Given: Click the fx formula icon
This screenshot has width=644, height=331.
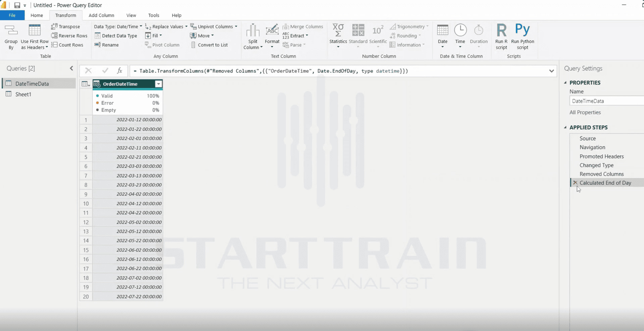Looking at the screenshot, I should tap(119, 70).
